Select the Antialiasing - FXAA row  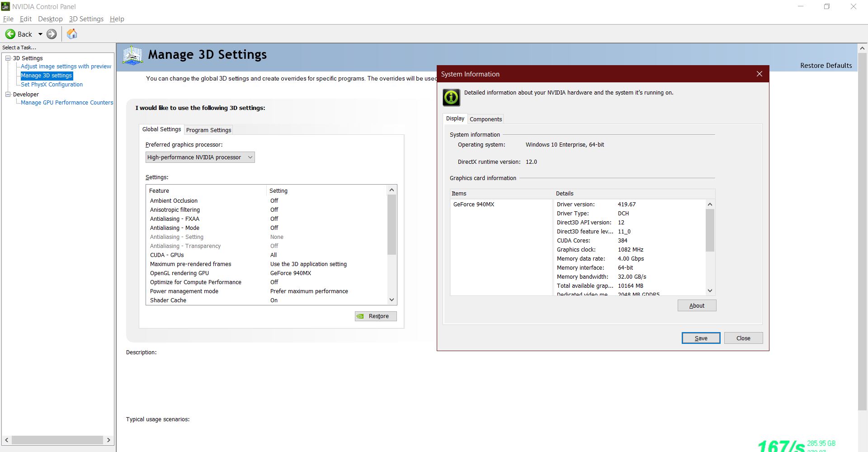click(267, 219)
